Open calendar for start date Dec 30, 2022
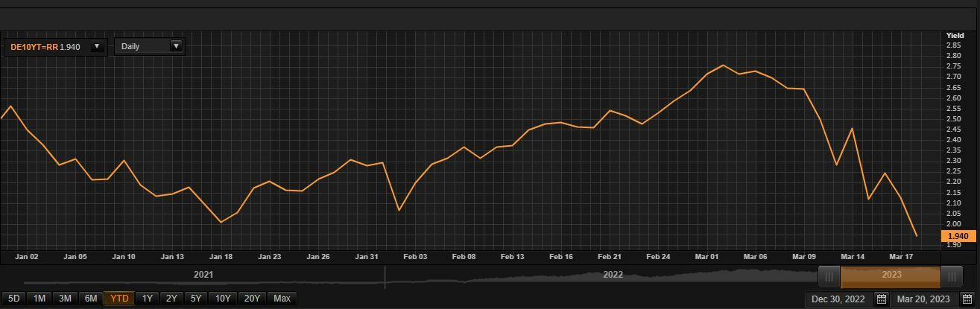 [882, 299]
